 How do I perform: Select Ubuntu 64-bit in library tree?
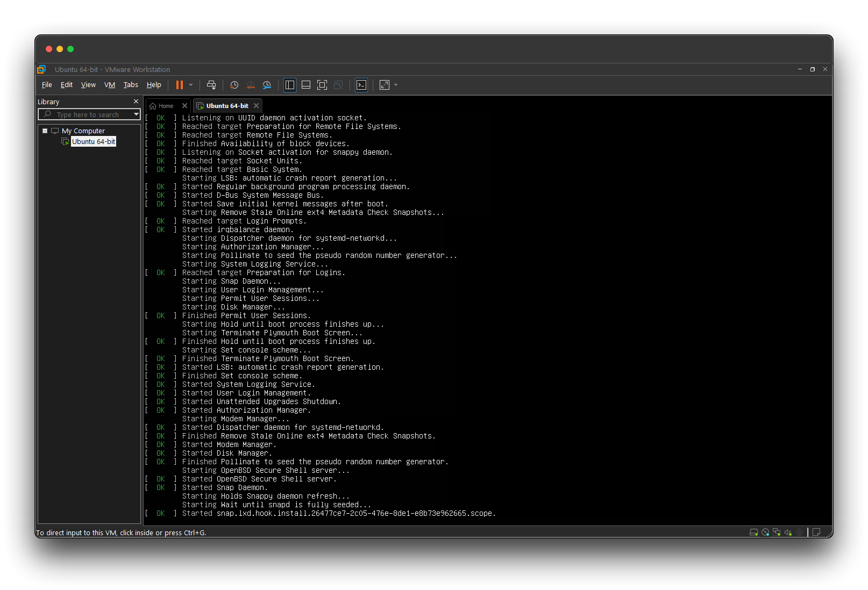(x=94, y=141)
